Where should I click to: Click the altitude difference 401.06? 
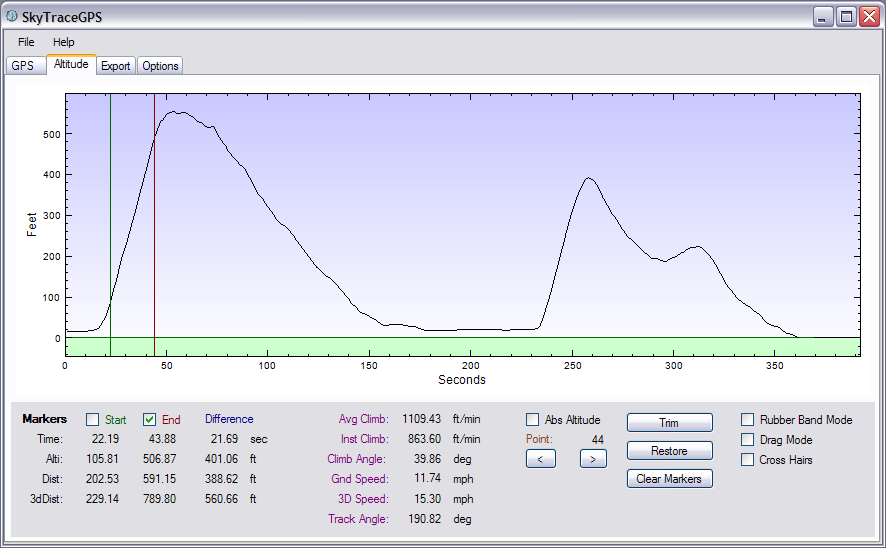click(222, 459)
